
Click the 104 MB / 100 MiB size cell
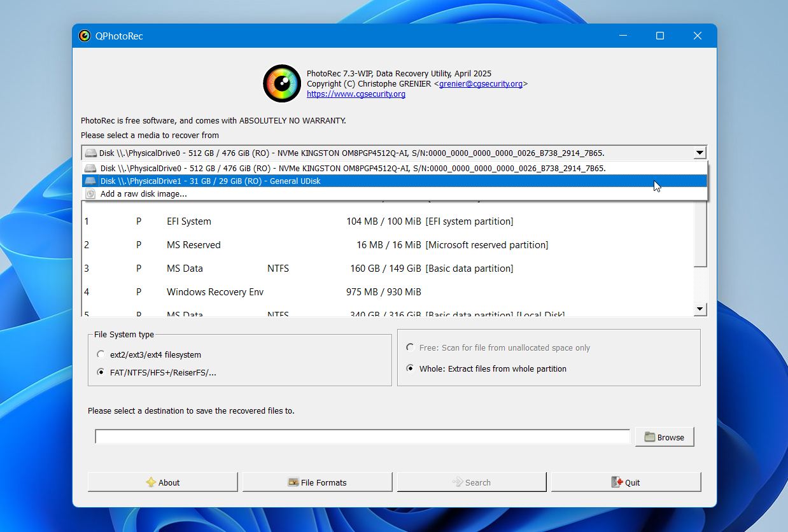384,221
